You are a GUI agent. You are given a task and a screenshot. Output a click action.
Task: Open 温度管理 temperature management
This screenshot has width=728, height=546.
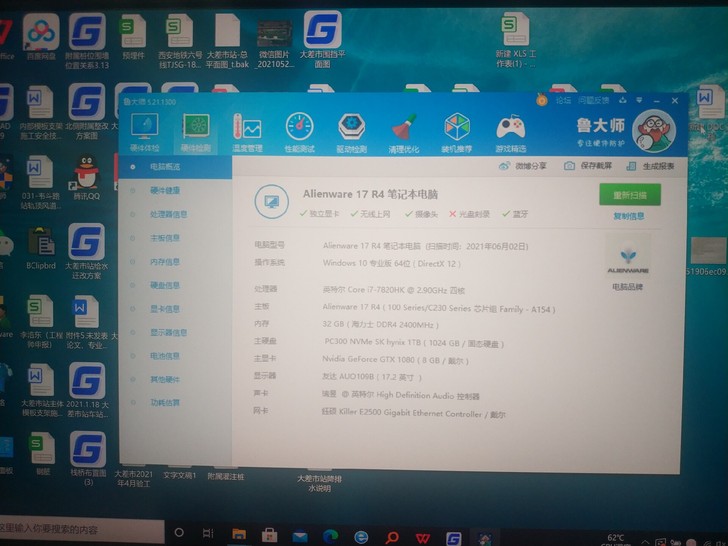tap(247, 133)
